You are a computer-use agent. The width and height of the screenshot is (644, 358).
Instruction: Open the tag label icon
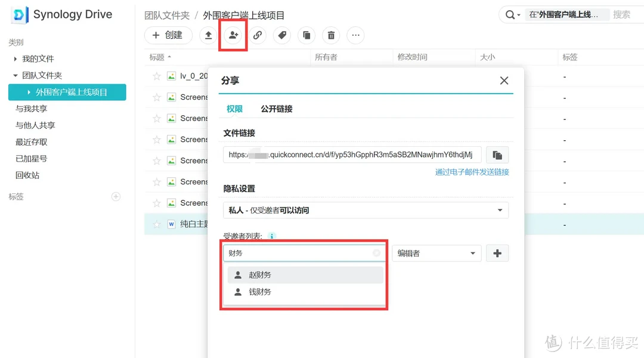pos(281,35)
